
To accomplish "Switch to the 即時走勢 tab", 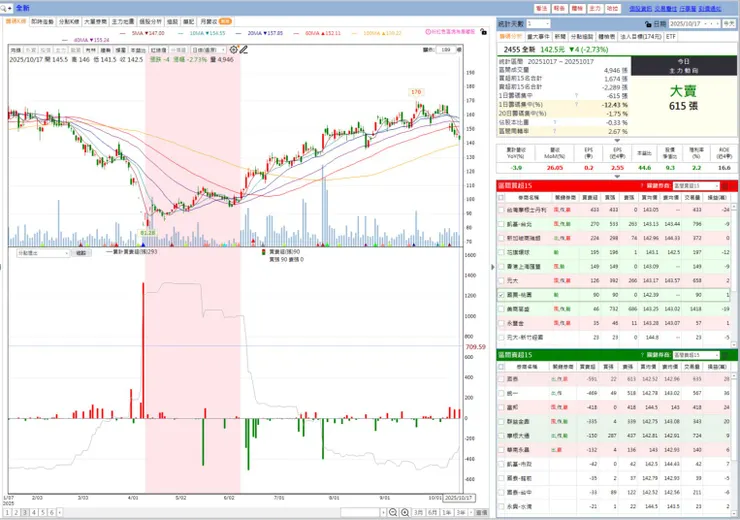I will (x=42, y=22).
